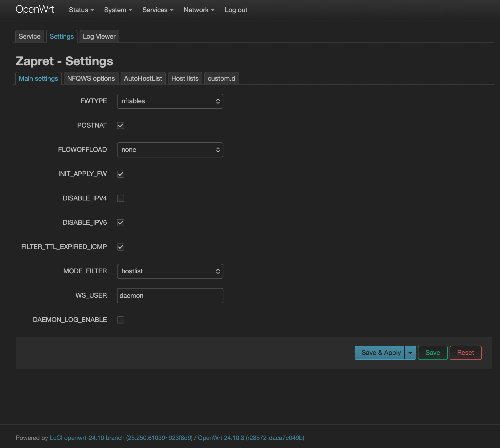Open the MODE_FILTER hostlist dropdown
The width and height of the screenshot is (500, 448).
170,271
